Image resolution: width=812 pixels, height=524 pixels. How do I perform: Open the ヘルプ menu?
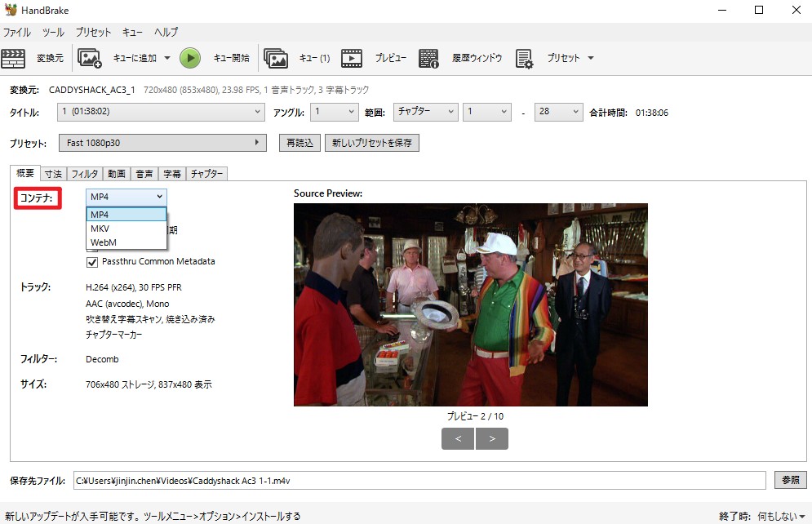point(166,32)
